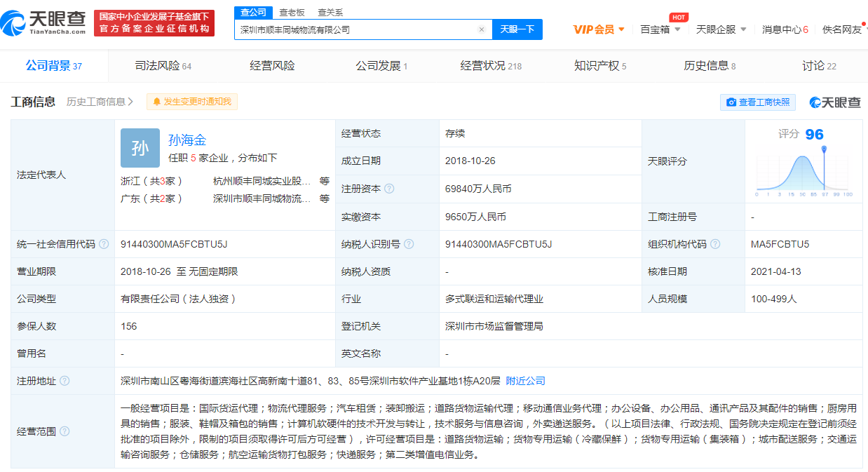Click the help icon beside 组织机构代码
The height and width of the screenshot is (472, 868).
click(715, 244)
